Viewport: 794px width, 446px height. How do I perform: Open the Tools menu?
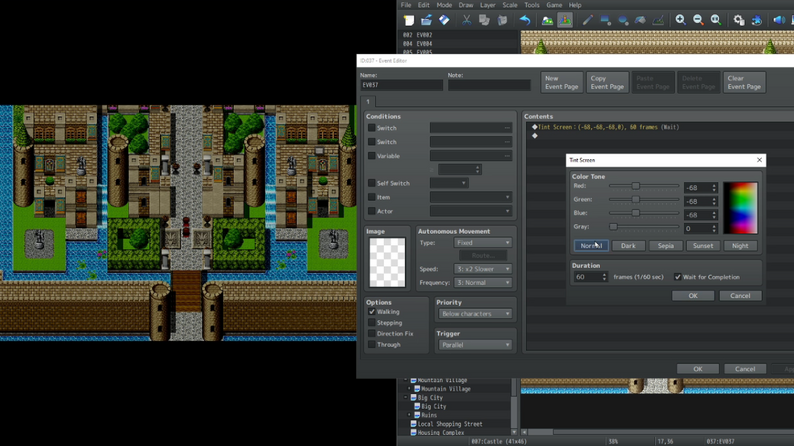point(532,5)
